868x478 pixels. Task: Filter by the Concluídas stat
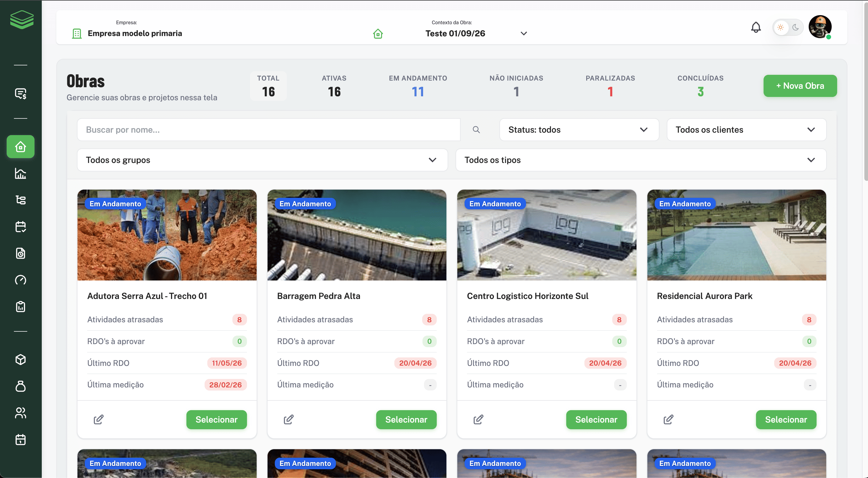[701, 86]
